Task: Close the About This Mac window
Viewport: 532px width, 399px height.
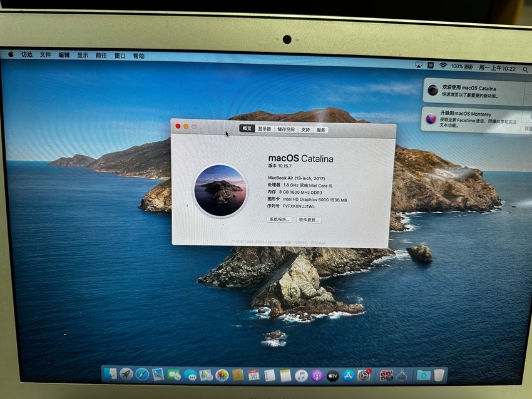Action: click(178, 126)
